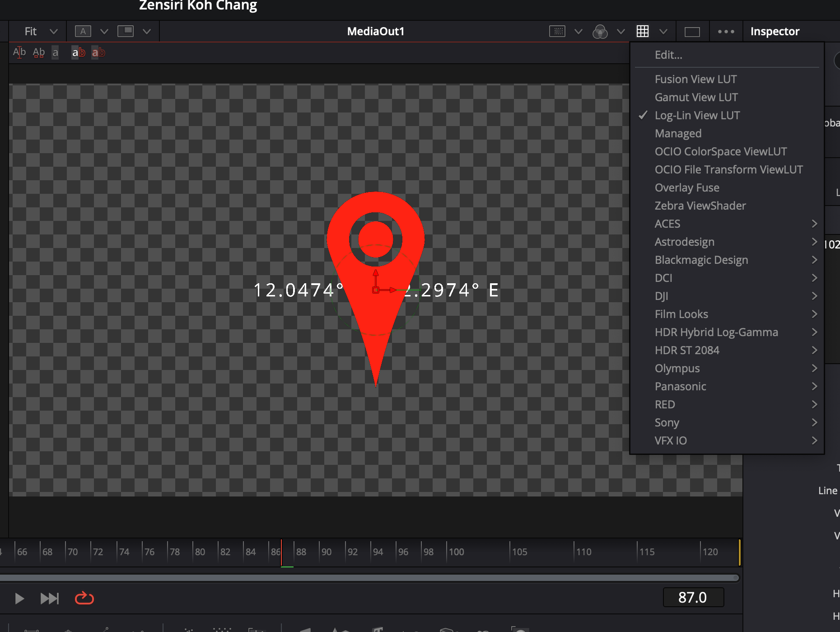The height and width of the screenshot is (632, 840).
Task: Select the underlined Ab text tool
Action: [39, 52]
